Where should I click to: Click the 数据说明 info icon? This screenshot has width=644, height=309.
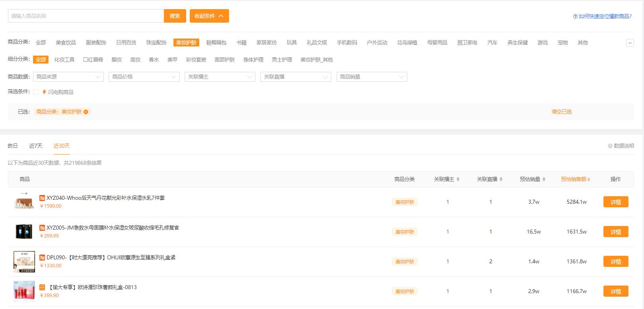click(x=610, y=146)
